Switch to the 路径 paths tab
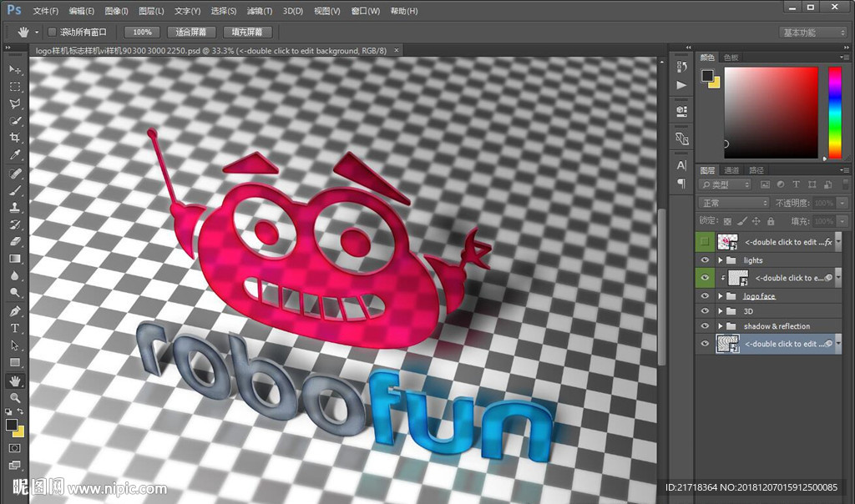855x504 pixels. (756, 170)
